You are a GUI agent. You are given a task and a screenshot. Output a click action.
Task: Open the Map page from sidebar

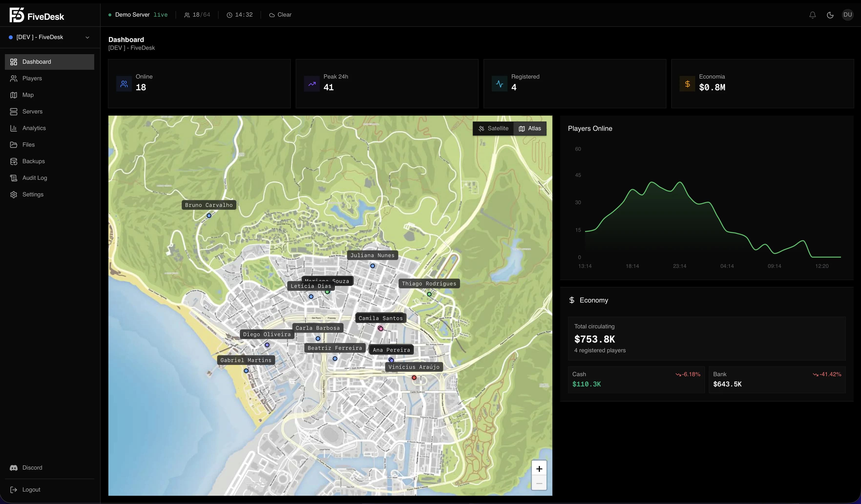(x=50, y=95)
